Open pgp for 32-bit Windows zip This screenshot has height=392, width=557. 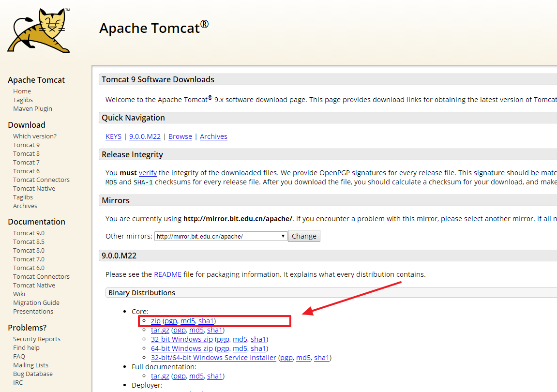(223, 339)
